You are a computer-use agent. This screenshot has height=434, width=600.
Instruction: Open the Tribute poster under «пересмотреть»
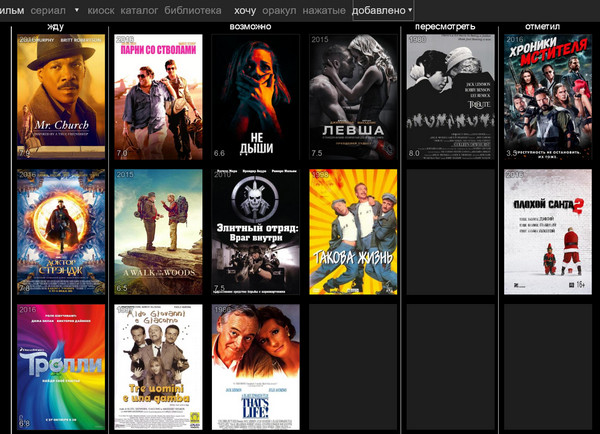tap(449, 97)
